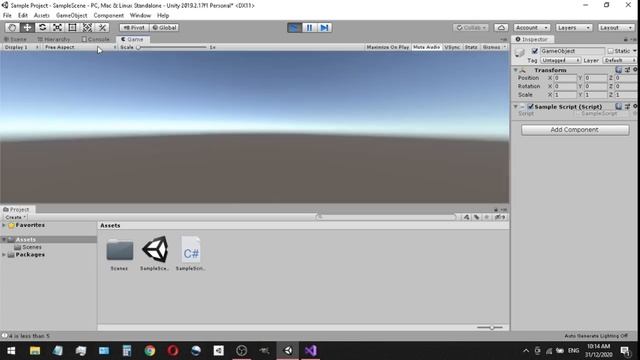The width and height of the screenshot is (640, 360).
Task: Click the Play button
Action: (294, 27)
